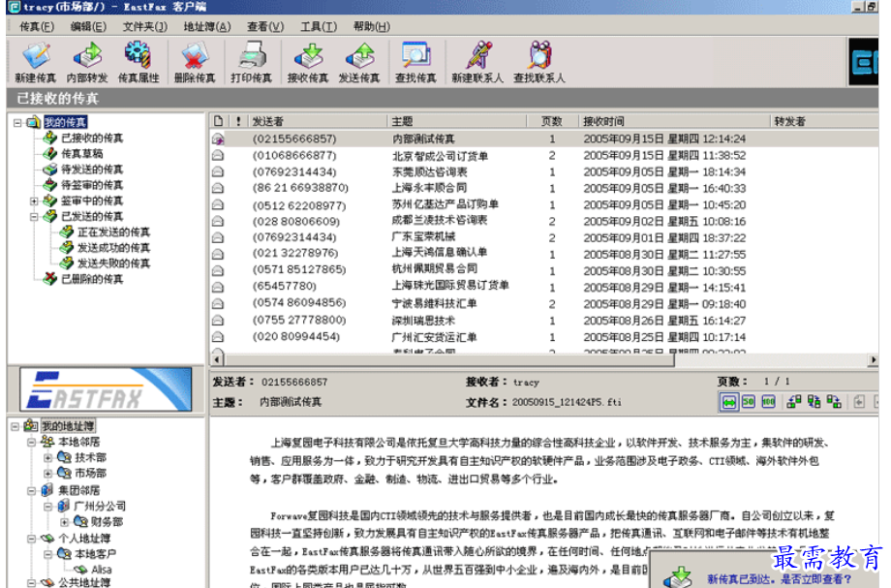Sort fax list by 页数 column header
The height and width of the screenshot is (588, 891).
(551, 121)
